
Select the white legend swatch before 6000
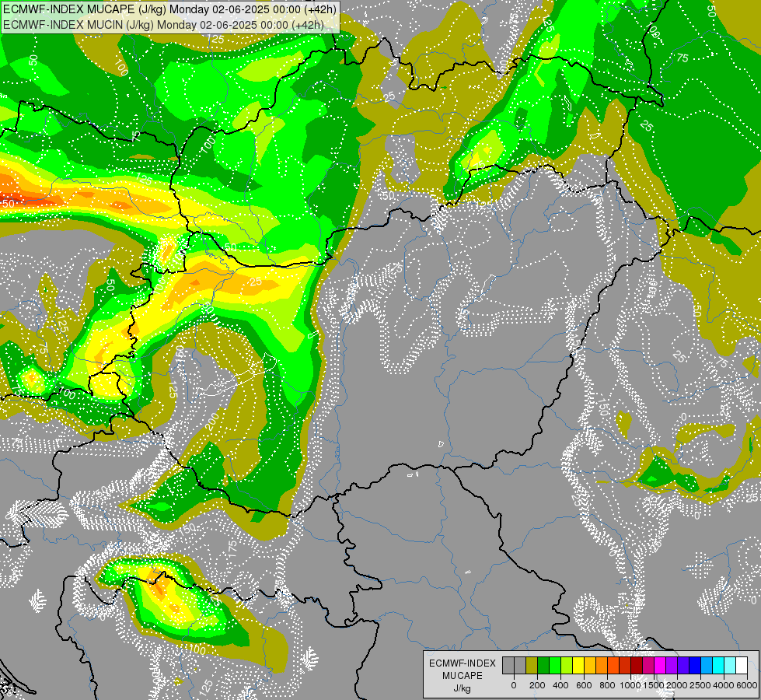point(741,665)
